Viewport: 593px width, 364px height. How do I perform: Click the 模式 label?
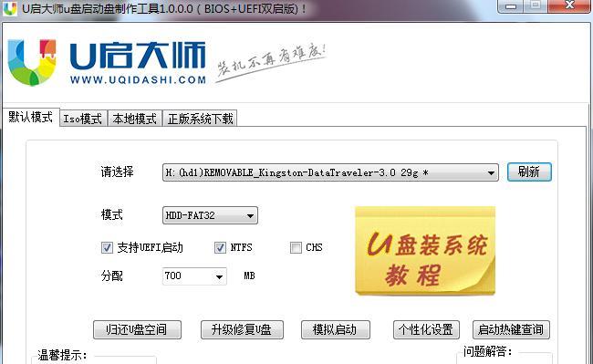click(x=111, y=215)
